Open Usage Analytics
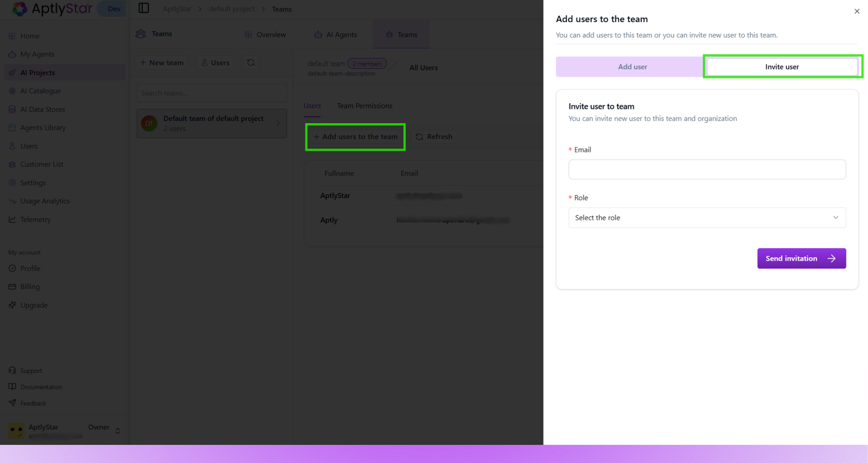 pos(45,201)
